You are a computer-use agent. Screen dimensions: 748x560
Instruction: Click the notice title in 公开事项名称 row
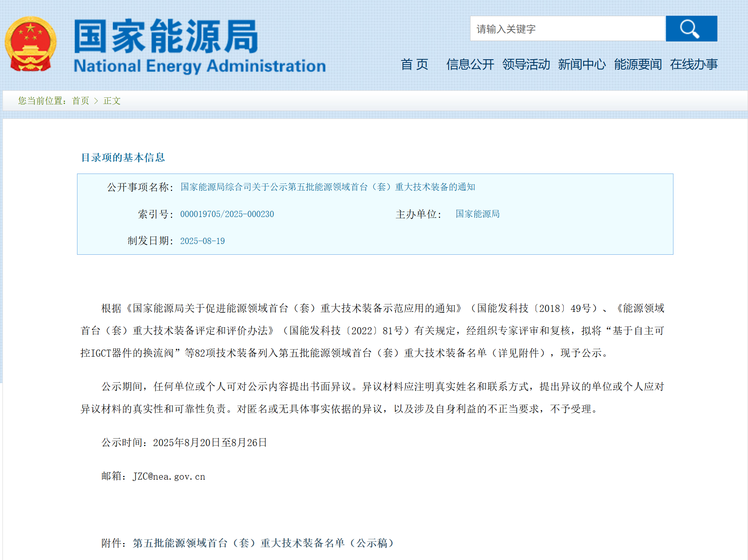(328, 187)
